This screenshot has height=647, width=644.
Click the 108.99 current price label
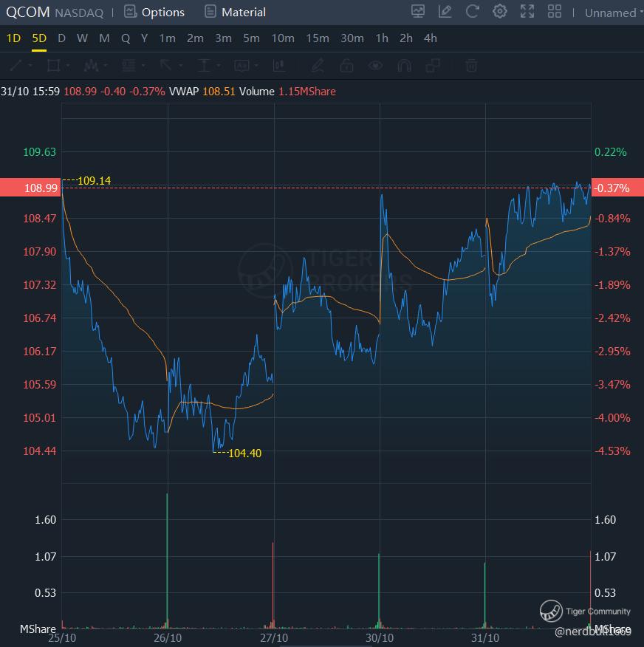coord(30,188)
